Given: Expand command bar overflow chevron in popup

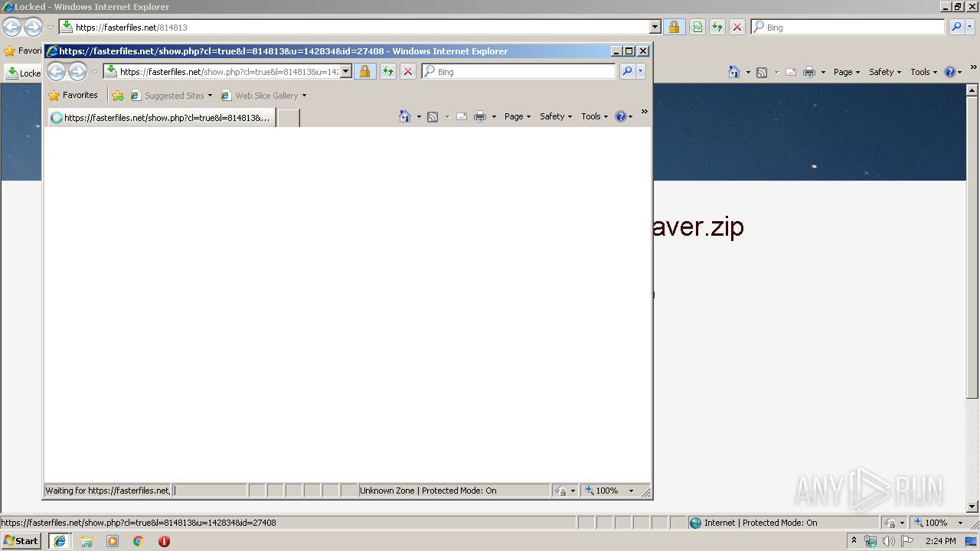Looking at the screenshot, I should 645,112.
